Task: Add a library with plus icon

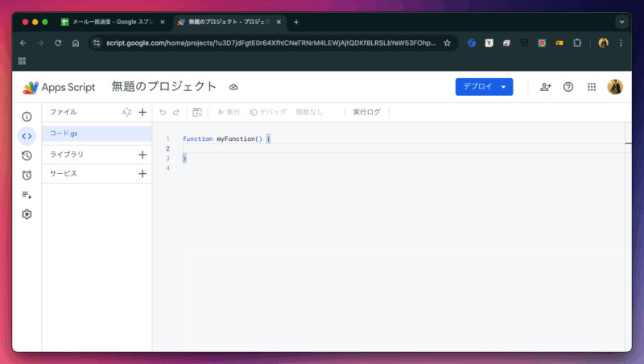Action: point(142,155)
